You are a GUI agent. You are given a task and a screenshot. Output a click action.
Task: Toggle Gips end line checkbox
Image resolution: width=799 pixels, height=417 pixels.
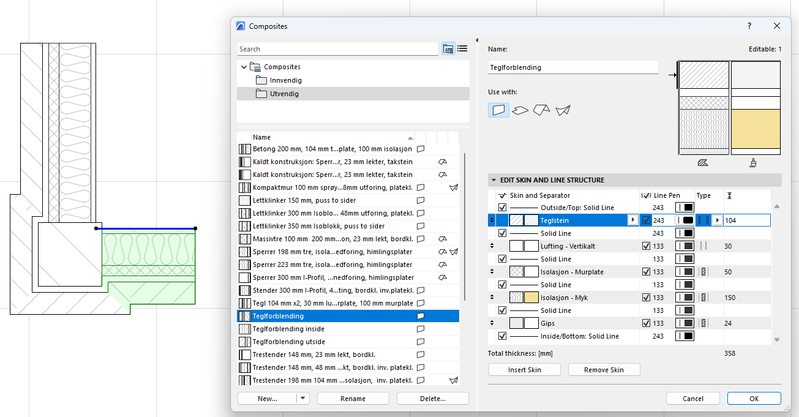pos(646,323)
